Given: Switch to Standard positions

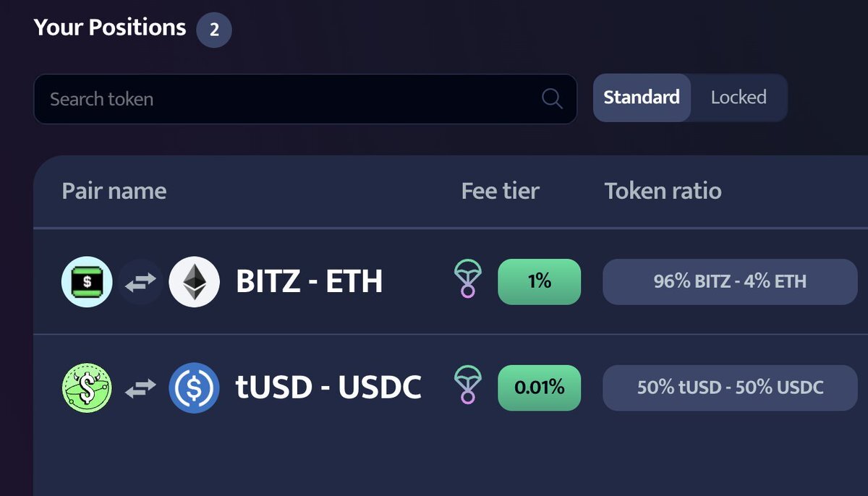Looking at the screenshot, I should pos(642,98).
